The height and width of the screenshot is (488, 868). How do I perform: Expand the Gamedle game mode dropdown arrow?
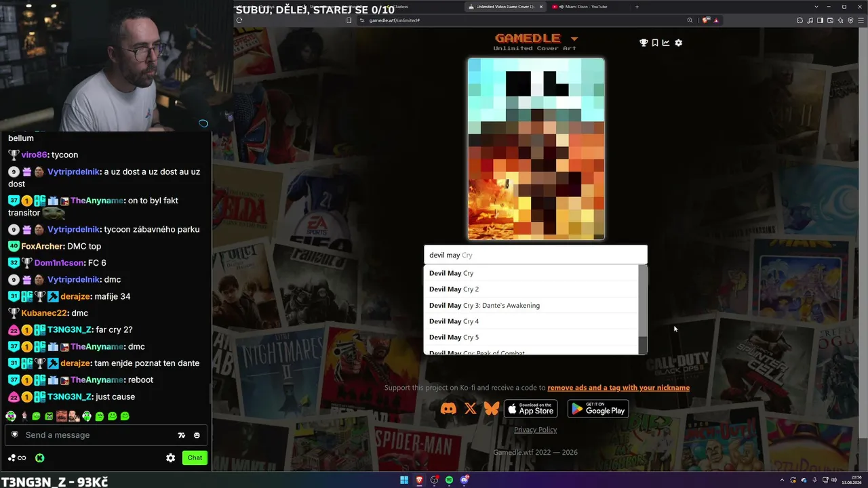[574, 39]
